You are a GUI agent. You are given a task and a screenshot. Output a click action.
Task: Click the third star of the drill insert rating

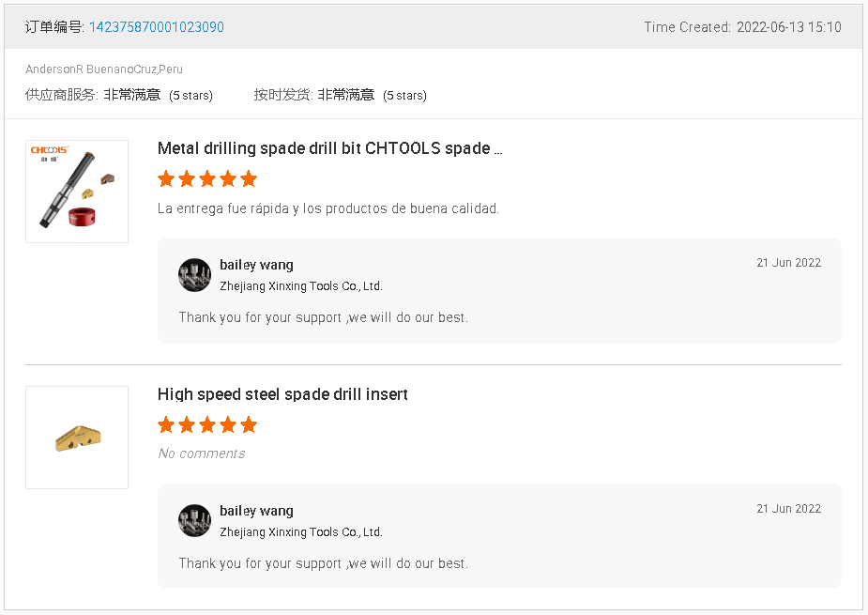(207, 424)
